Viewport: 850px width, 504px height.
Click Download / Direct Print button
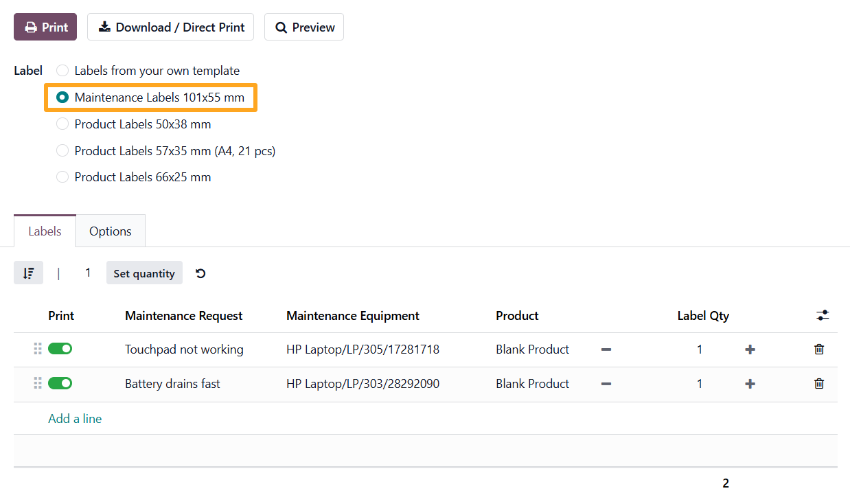tap(171, 27)
